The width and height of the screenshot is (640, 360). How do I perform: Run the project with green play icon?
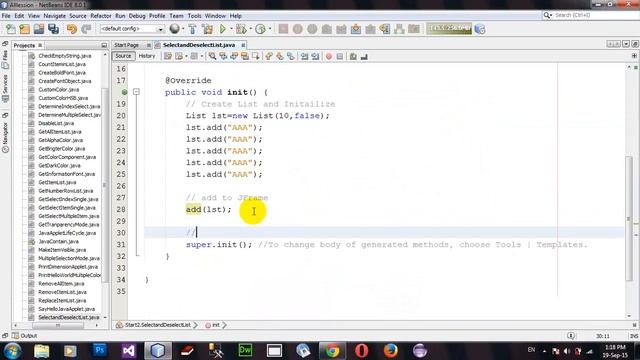tap(222, 29)
